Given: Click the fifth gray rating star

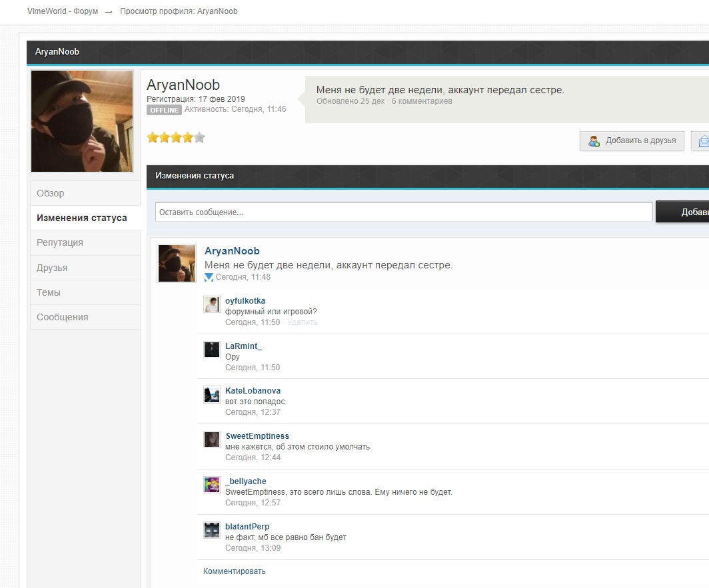Looking at the screenshot, I should pyautogui.click(x=199, y=138).
